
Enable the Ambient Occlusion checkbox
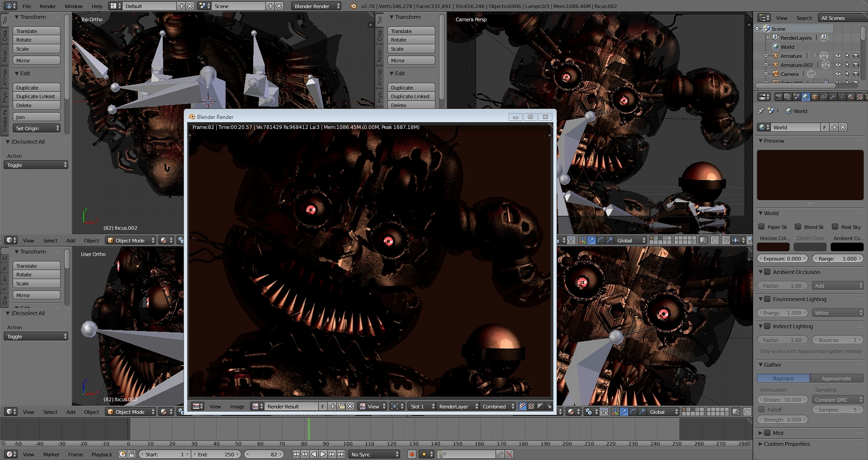(767, 272)
